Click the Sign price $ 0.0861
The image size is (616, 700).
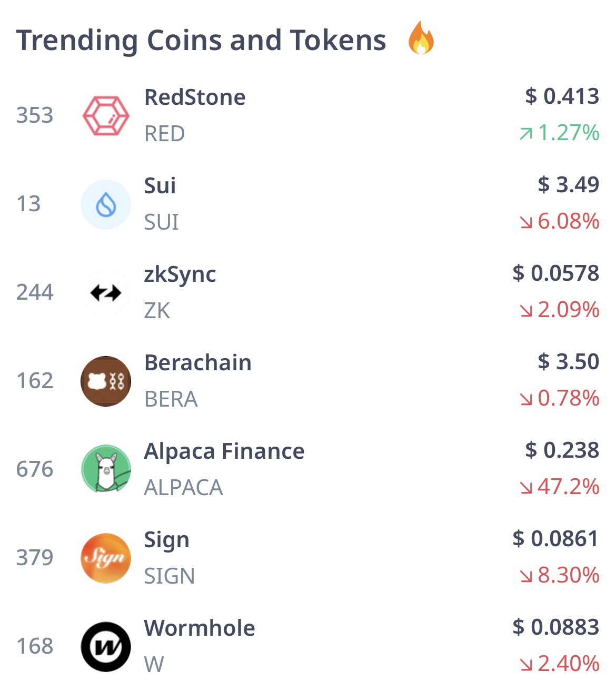pos(556,539)
